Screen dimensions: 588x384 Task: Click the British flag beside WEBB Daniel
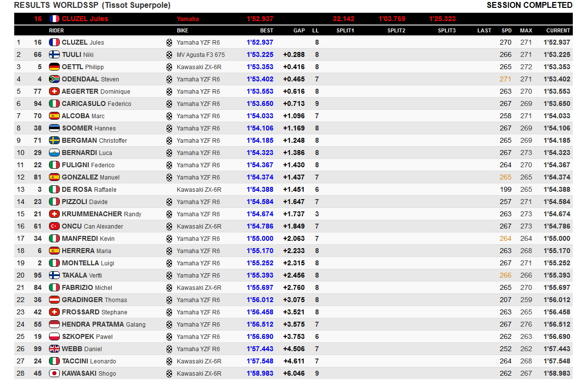(54, 349)
